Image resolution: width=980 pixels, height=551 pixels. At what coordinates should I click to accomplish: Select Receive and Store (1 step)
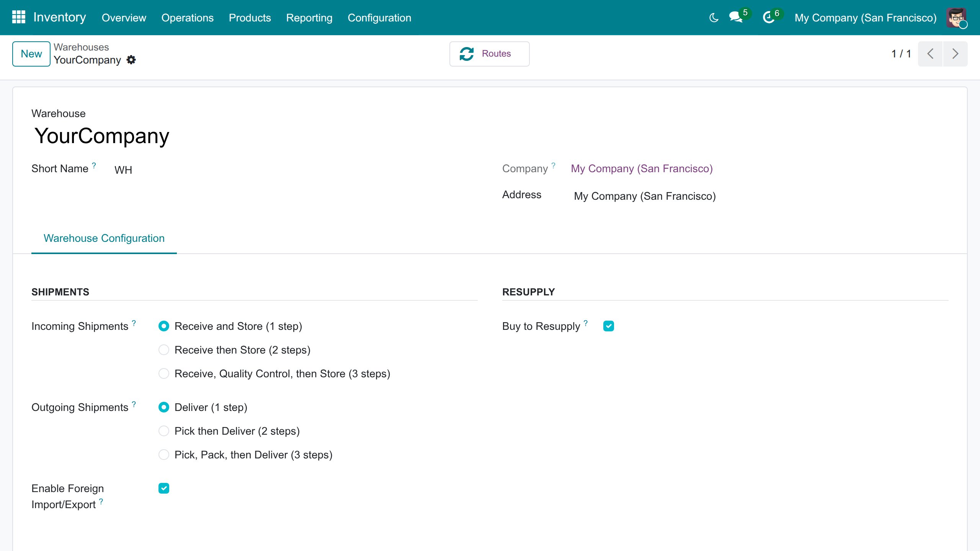[x=164, y=326]
